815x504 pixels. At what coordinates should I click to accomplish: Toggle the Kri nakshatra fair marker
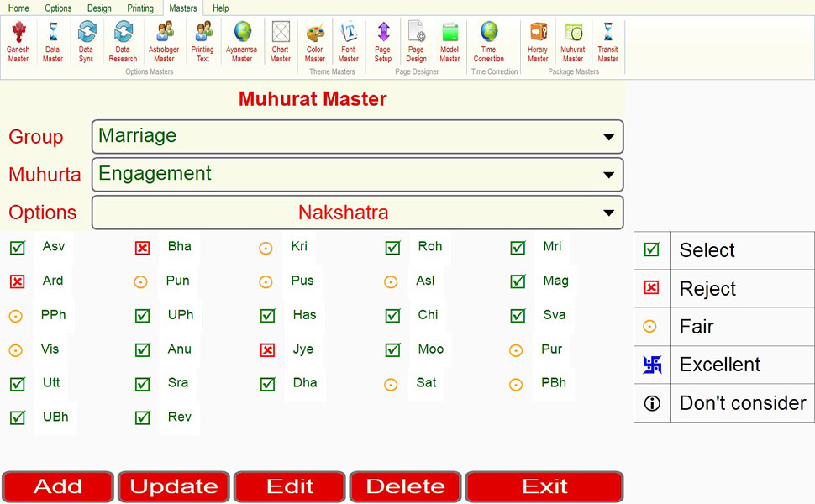(x=266, y=249)
